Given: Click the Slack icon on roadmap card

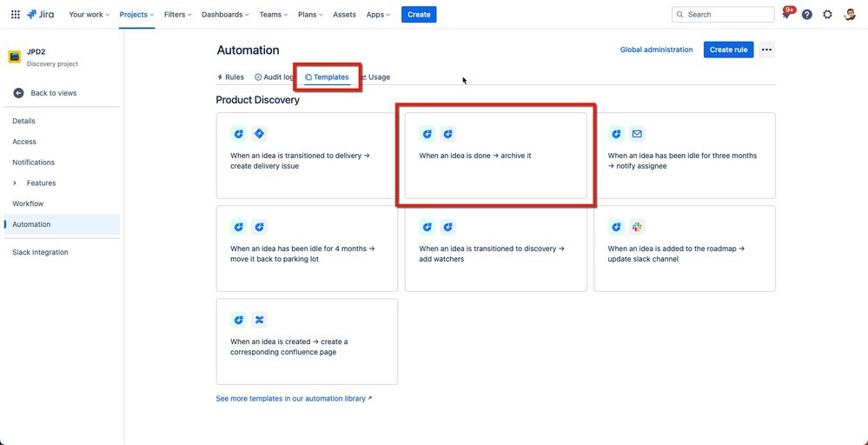Looking at the screenshot, I should pyautogui.click(x=637, y=227).
